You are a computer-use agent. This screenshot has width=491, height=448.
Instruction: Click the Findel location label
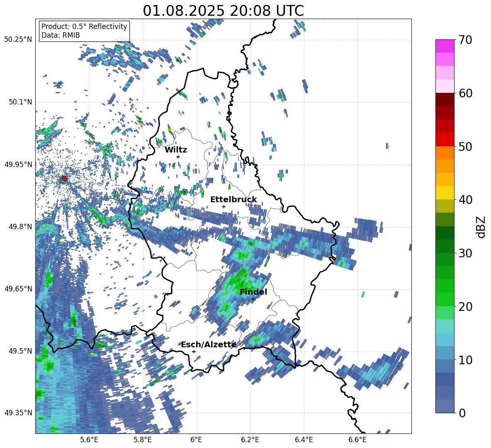(x=253, y=292)
